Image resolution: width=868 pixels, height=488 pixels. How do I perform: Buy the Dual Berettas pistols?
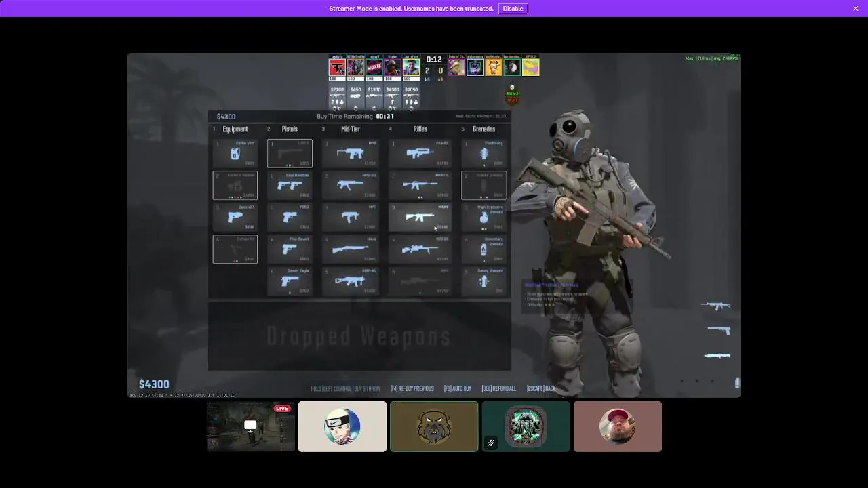point(290,185)
